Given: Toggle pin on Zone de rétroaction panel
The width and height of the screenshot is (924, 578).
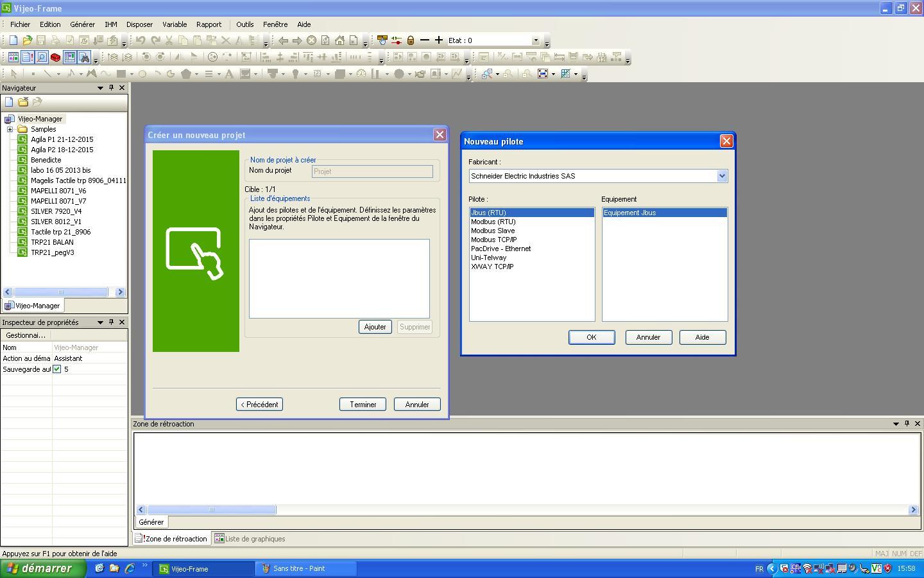Looking at the screenshot, I should tap(907, 424).
